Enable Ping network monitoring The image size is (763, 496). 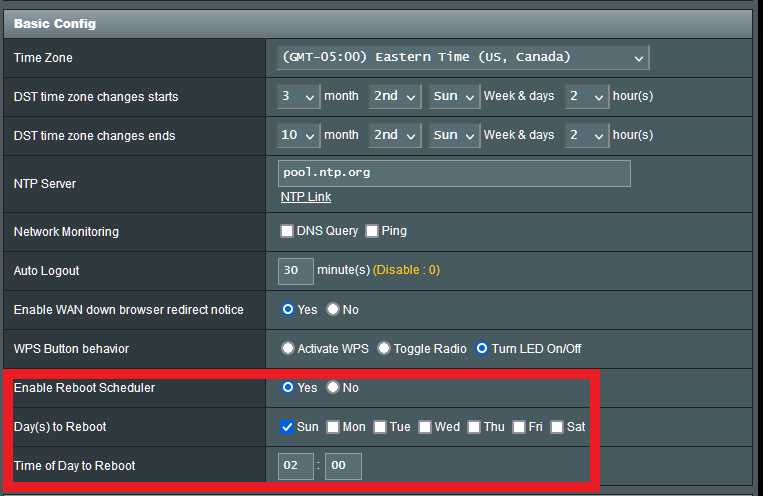372,231
